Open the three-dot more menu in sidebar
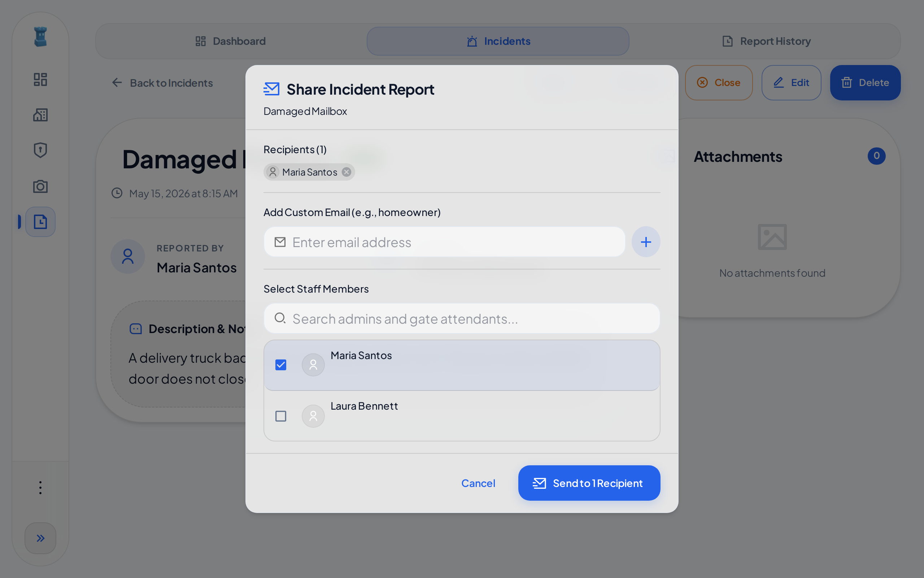The height and width of the screenshot is (578, 924). (40, 487)
